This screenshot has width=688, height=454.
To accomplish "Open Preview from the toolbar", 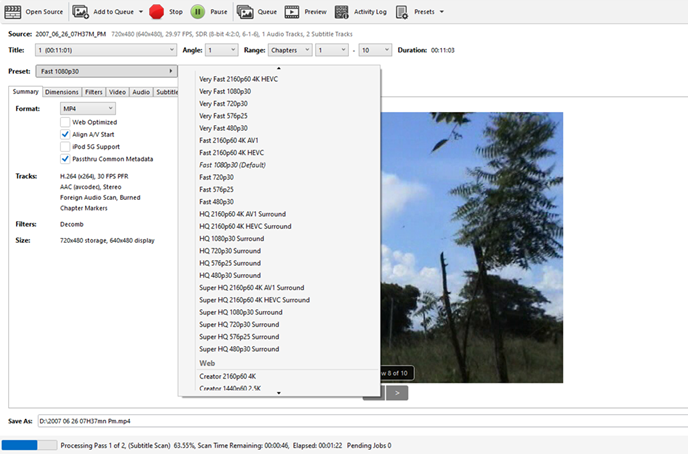I will pyautogui.click(x=292, y=12).
